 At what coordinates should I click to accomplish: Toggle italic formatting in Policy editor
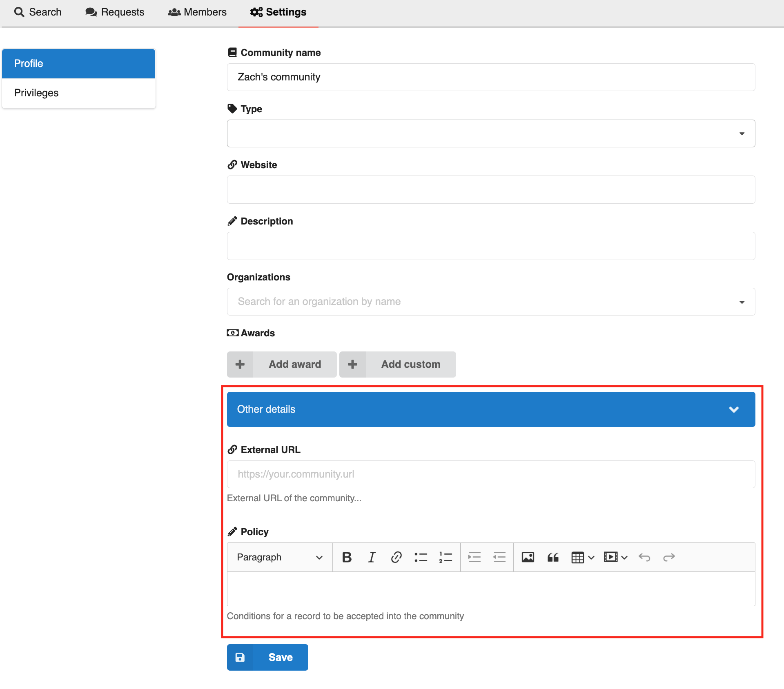click(372, 557)
